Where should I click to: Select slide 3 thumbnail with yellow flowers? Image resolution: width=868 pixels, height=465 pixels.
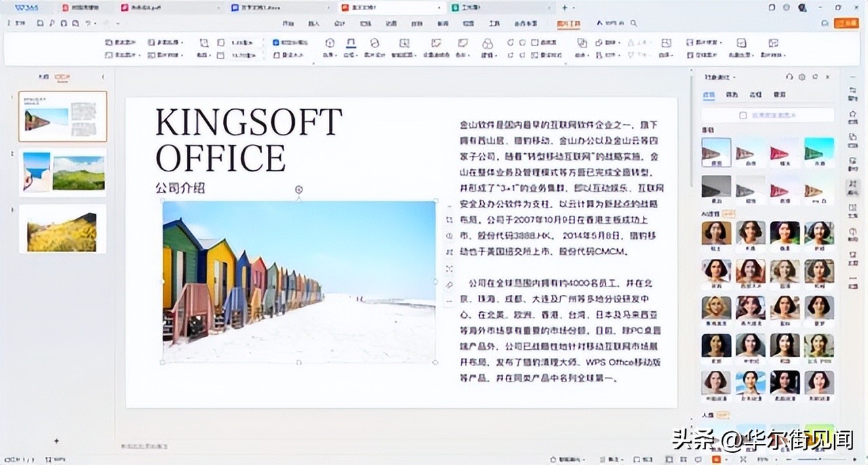click(62, 228)
